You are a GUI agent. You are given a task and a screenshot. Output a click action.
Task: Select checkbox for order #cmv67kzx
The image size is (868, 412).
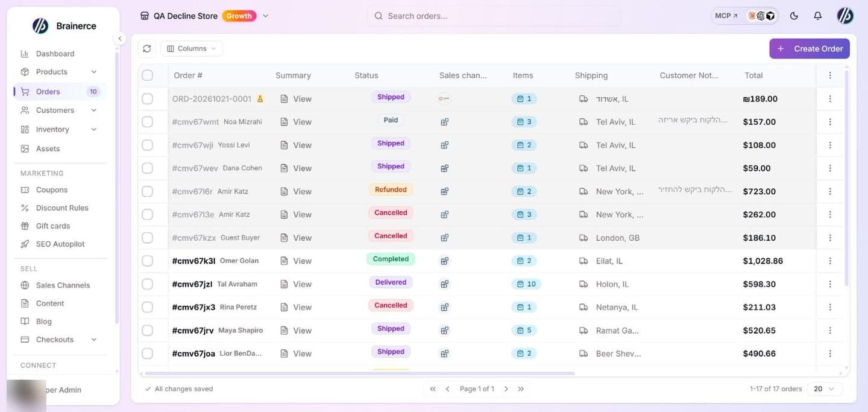pos(147,238)
